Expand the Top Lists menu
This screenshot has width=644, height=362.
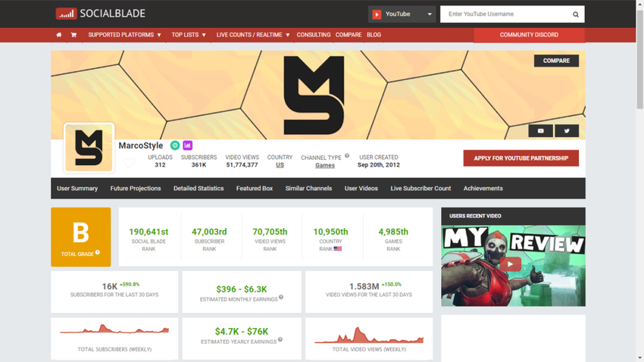pyautogui.click(x=189, y=35)
